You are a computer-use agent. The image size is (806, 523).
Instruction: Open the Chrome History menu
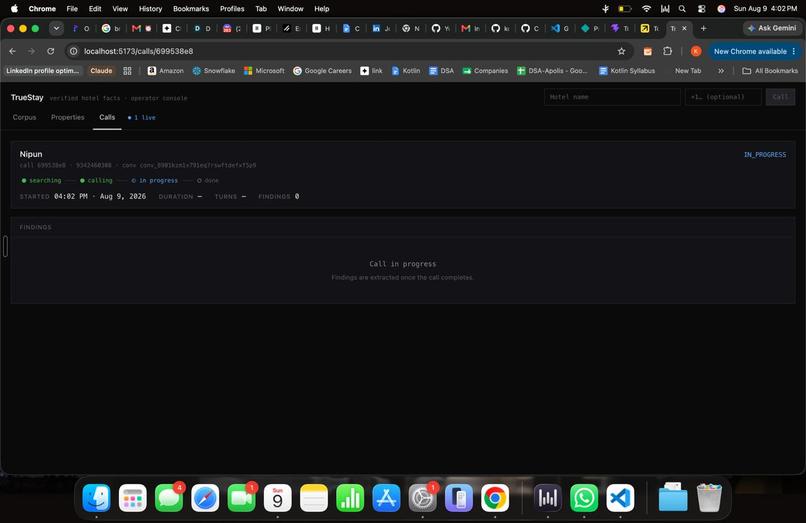pos(150,9)
